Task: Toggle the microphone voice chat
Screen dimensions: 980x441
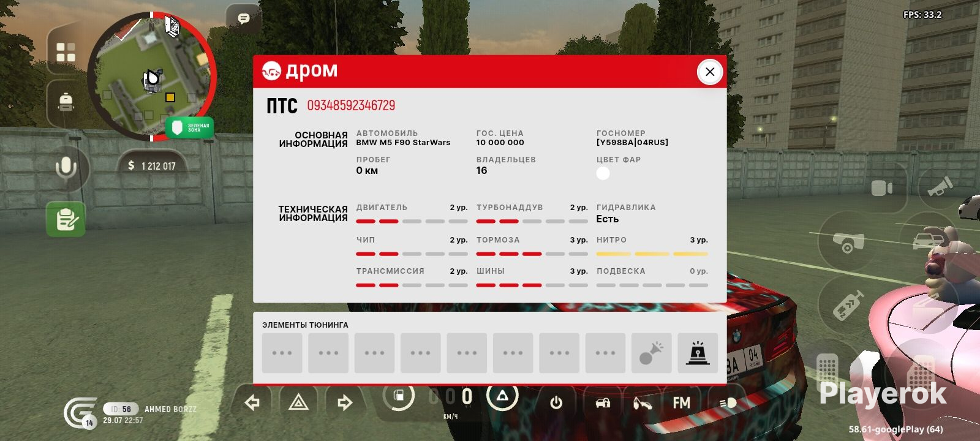Action: 66,168
